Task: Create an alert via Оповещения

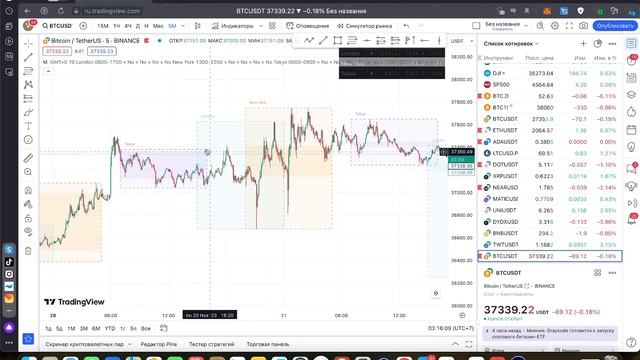Action: [x=307, y=26]
